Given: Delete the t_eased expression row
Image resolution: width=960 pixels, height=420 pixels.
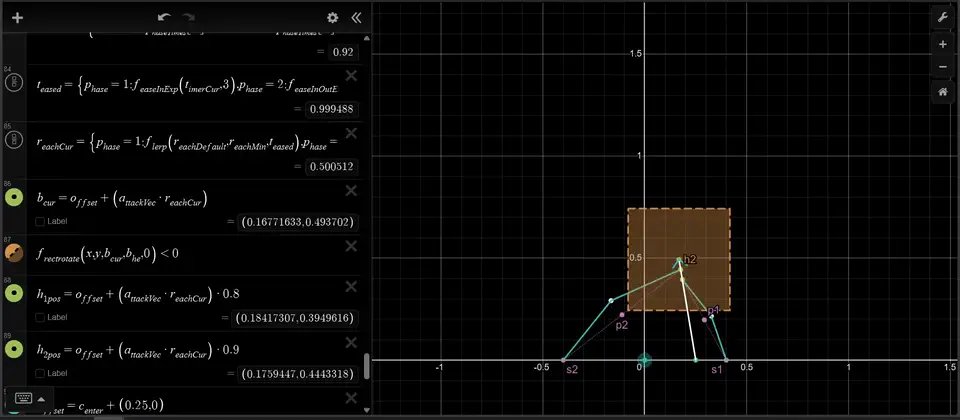Looking at the screenshot, I should [351, 76].
